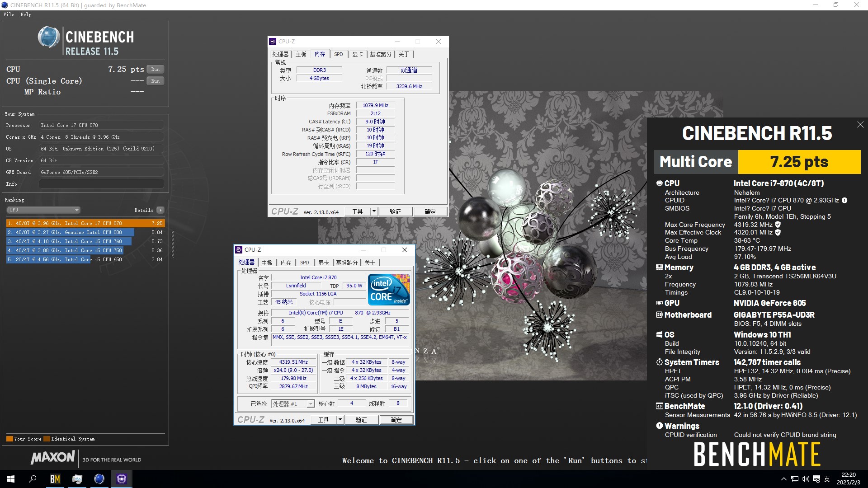Close the BenchMate result overlay panel
868x488 pixels.
pyautogui.click(x=860, y=125)
